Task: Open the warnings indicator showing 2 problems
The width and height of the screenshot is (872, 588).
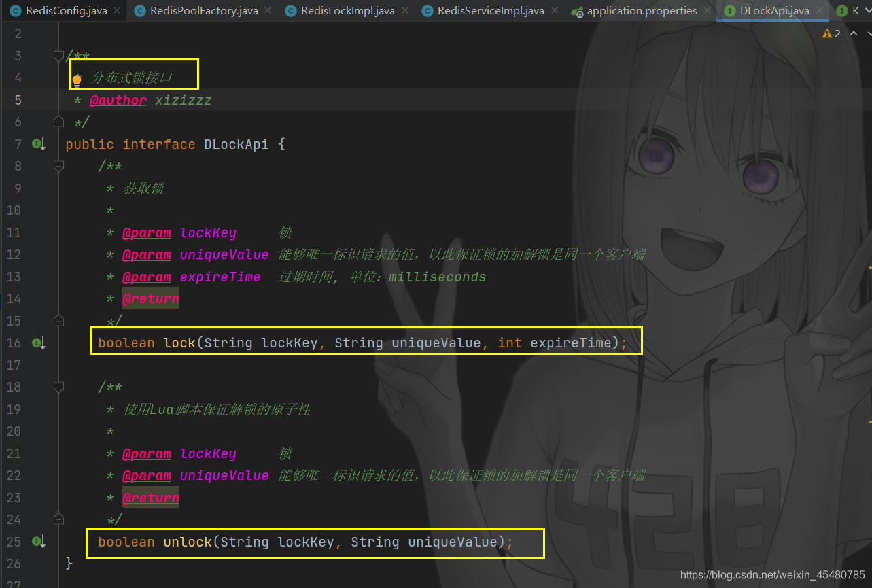Action: tap(832, 33)
